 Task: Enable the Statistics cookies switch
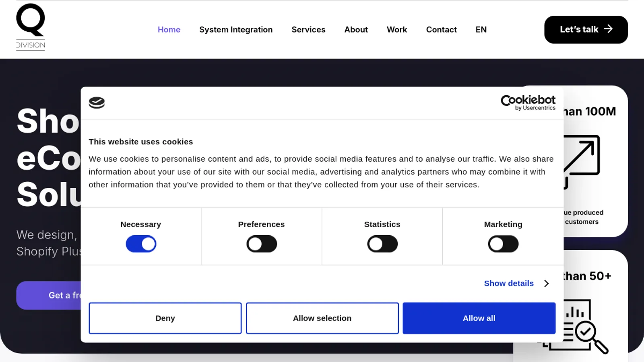pyautogui.click(x=382, y=244)
